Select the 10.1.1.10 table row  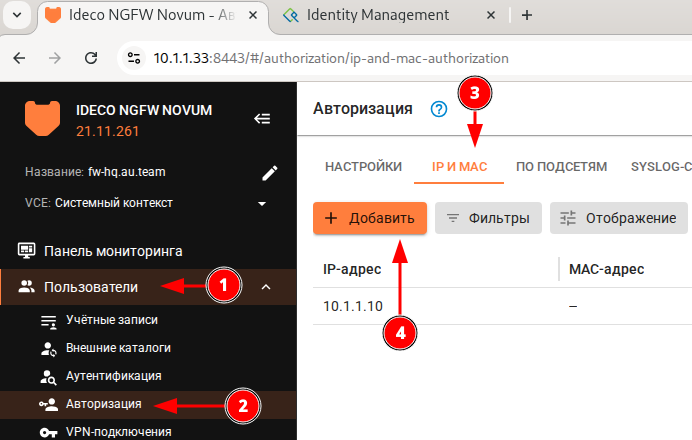pyautogui.click(x=352, y=306)
